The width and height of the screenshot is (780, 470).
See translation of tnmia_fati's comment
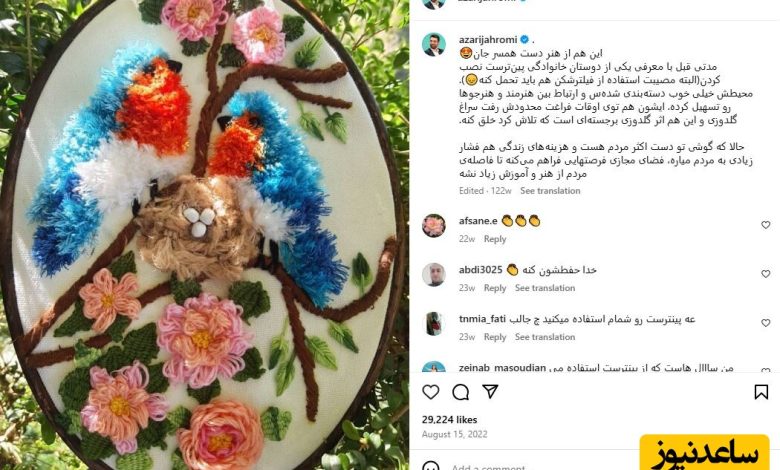point(545,337)
